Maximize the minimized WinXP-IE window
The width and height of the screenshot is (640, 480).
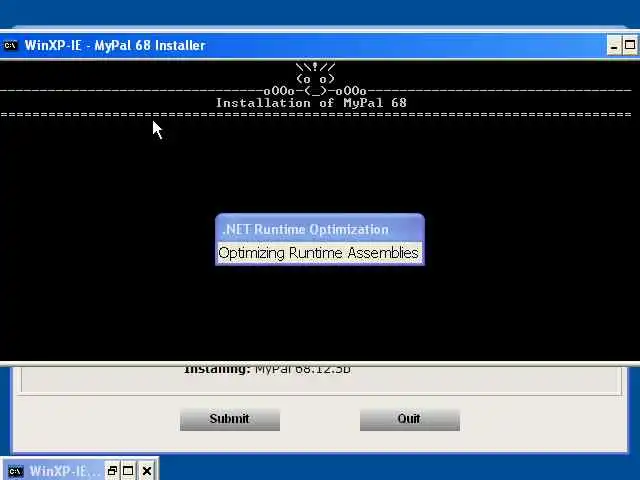(x=128, y=471)
